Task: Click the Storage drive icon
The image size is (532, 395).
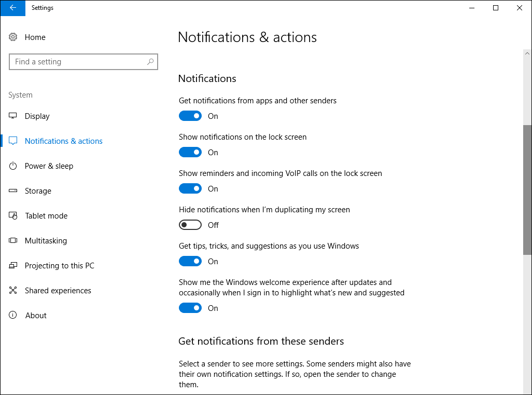Action: tap(13, 191)
